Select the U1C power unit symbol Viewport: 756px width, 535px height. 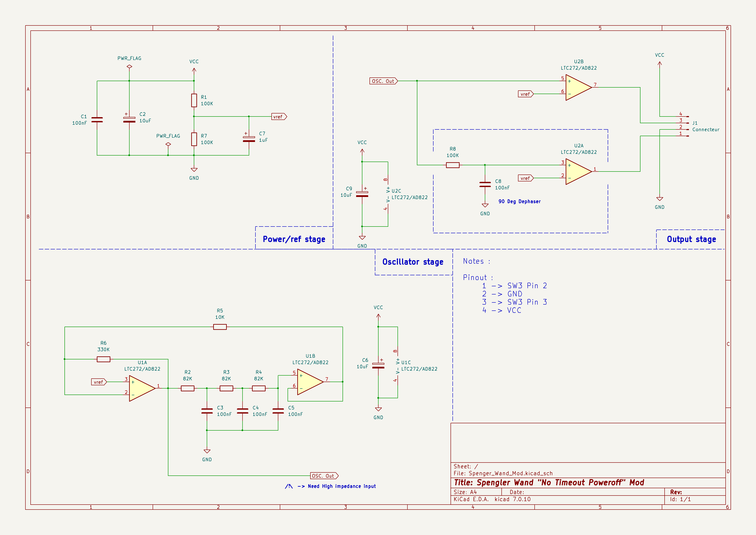pyautogui.click(x=398, y=366)
